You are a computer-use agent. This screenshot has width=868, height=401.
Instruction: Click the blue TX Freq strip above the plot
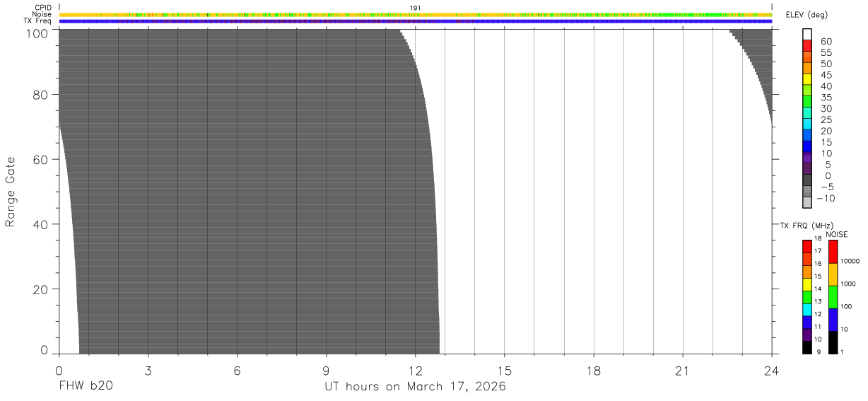point(415,21)
